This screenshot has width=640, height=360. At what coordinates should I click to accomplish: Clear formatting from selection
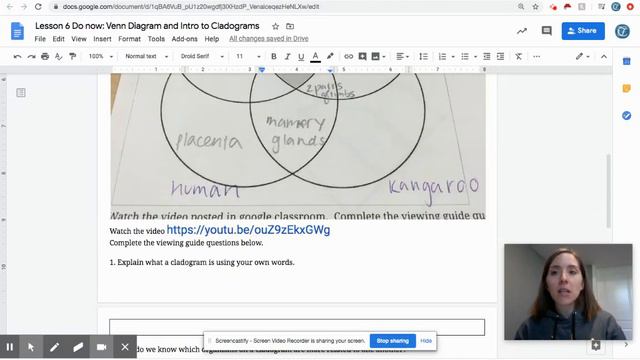click(x=518, y=57)
